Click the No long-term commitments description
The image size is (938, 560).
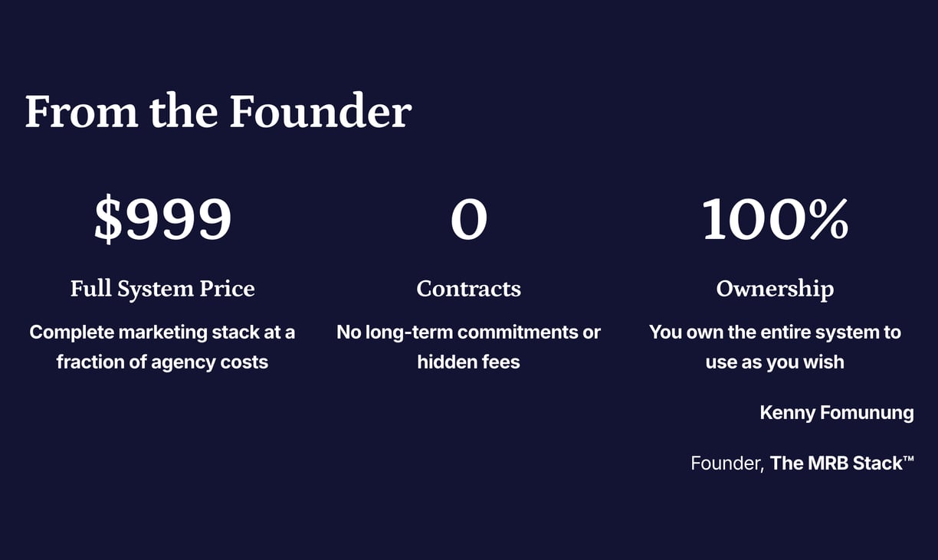(469, 347)
